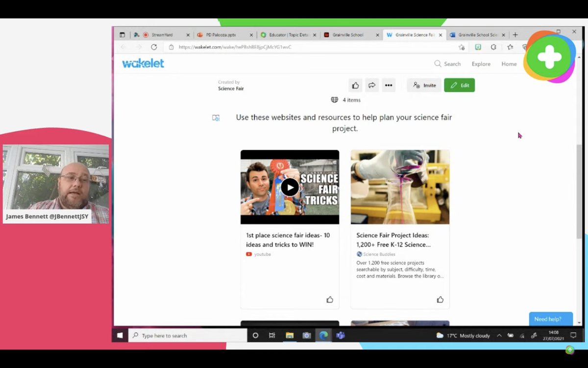This screenshot has height=368, width=588.
Task: Go forward in browser history
Action: tap(139, 47)
